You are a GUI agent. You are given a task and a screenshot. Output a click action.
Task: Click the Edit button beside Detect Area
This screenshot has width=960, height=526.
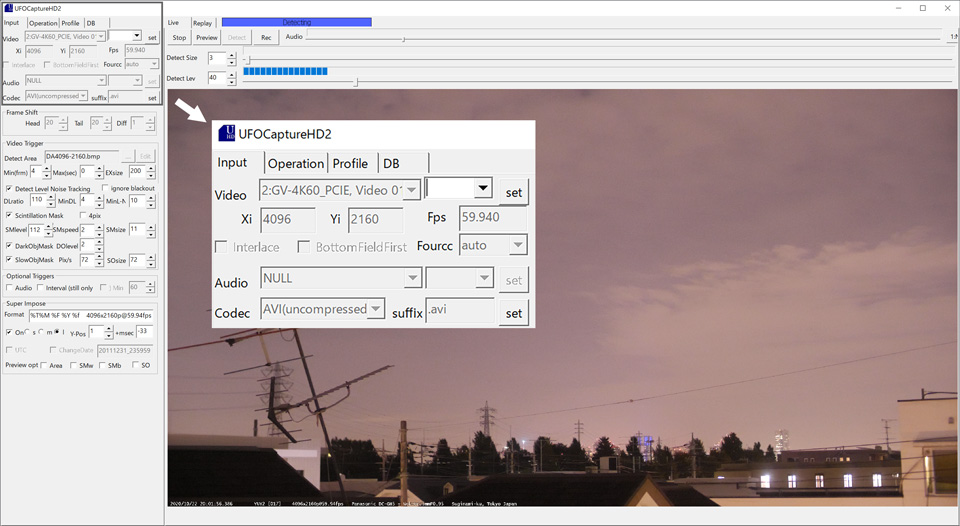point(145,156)
